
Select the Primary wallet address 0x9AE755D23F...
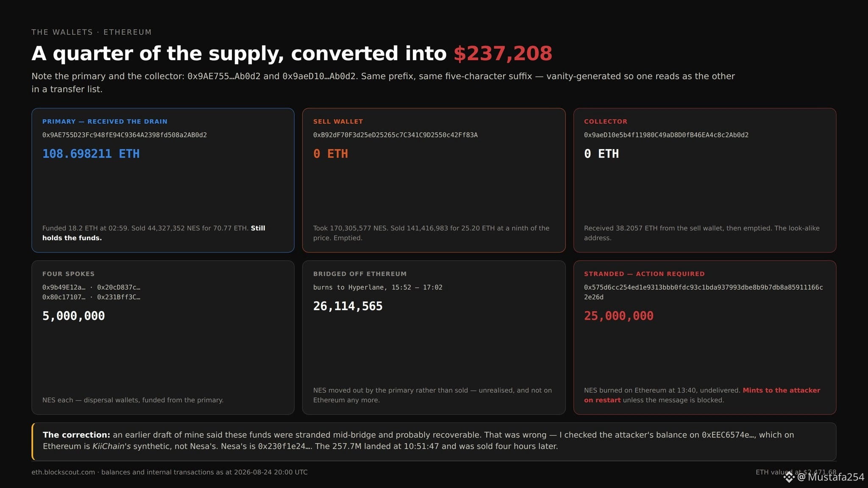tap(125, 135)
